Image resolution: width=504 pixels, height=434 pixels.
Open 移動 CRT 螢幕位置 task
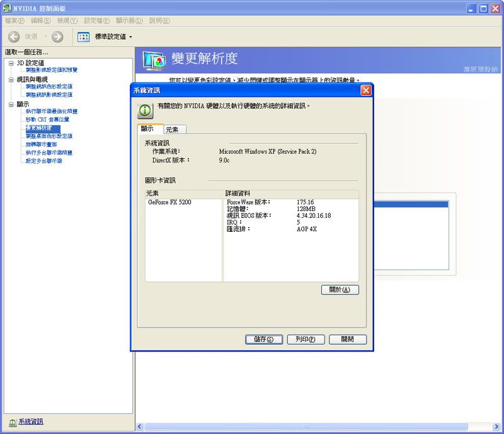(47, 120)
